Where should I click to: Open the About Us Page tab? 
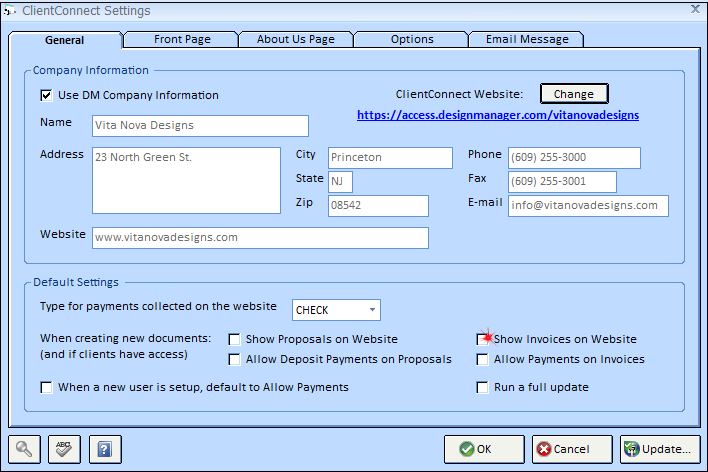296,39
